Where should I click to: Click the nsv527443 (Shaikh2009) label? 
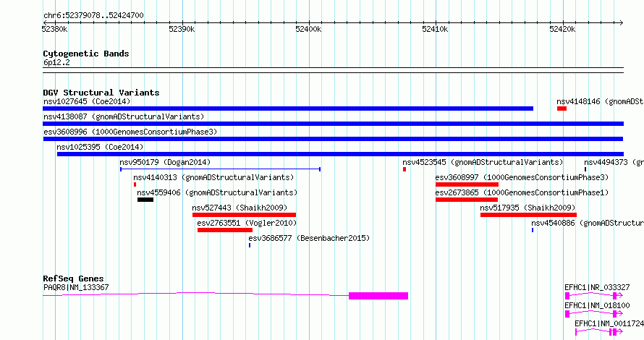tap(240, 208)
